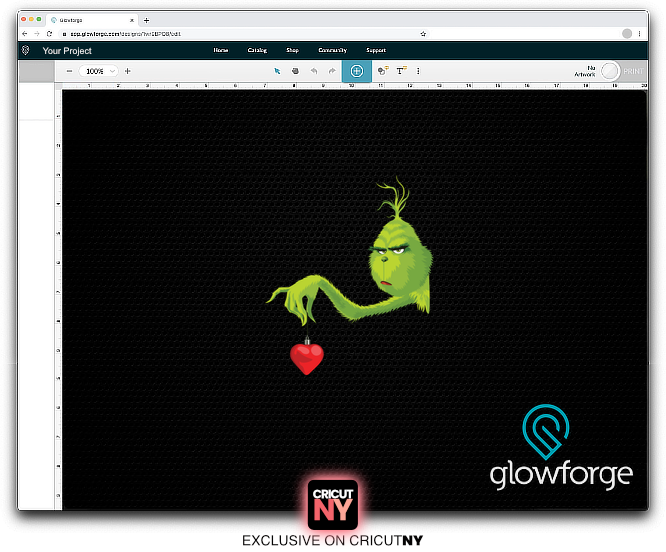Screen dimensions: 666x552
Task: Select the Glowforge browser tab
Action: tap(92, 20)
